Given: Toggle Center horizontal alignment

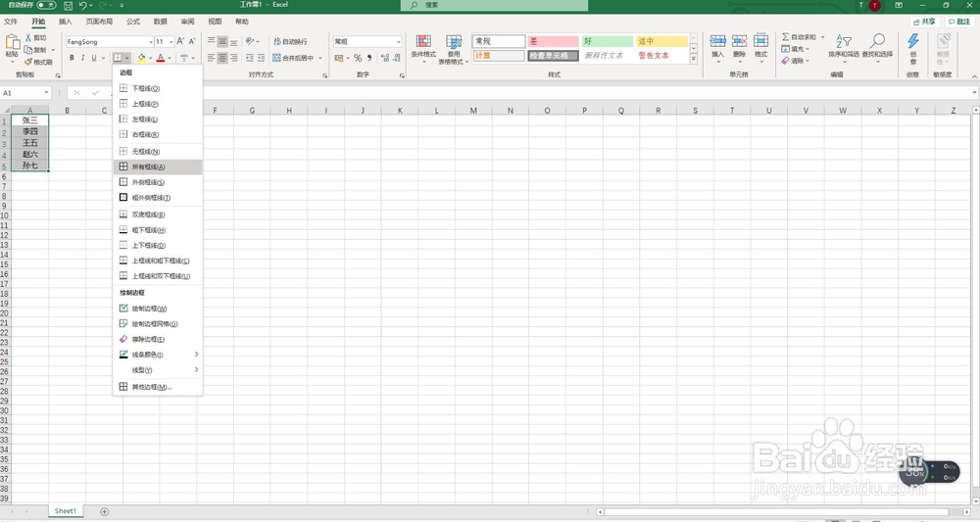Looking at the screenshot, I should click(222, 58).
